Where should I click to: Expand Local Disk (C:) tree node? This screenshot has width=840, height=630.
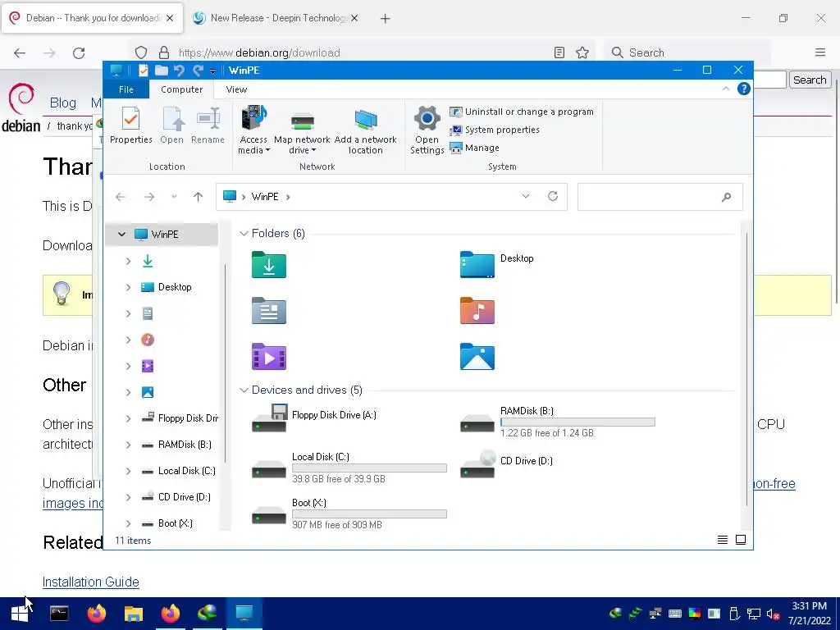click(128, 471)
